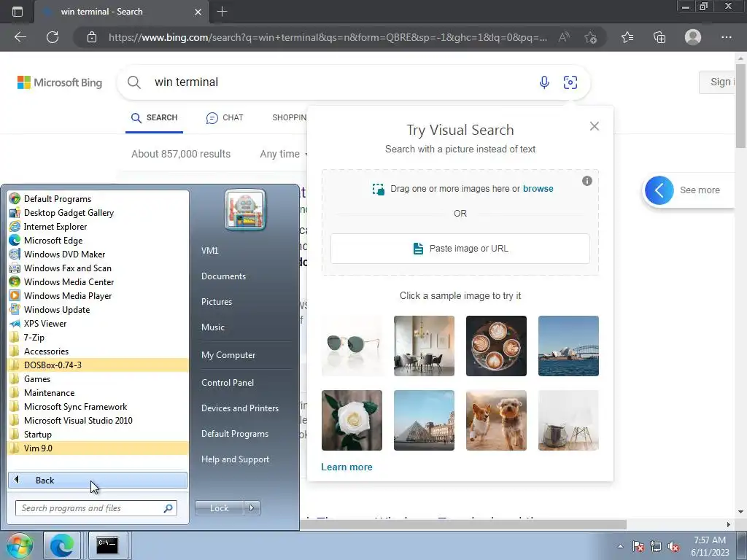The image size is (747, 560).
Task: Click the Microsoft Bing logo
Action: pyautogui.click(x=60, y=82)
